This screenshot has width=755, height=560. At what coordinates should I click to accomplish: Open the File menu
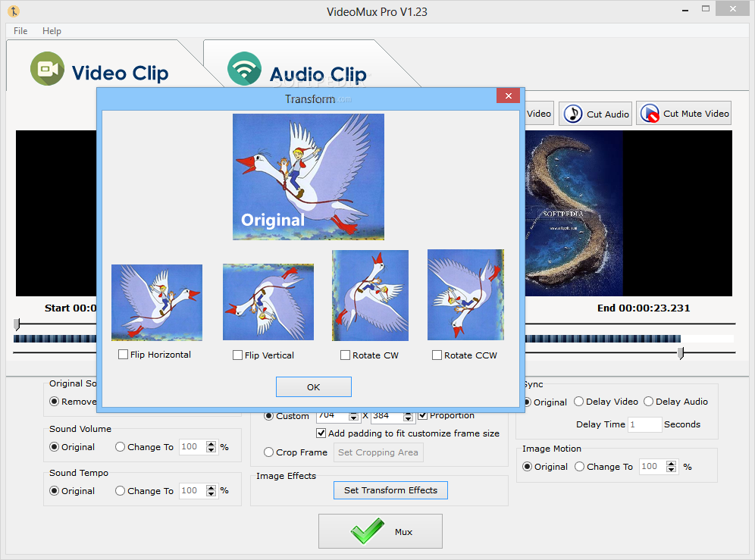click(20, 31)
